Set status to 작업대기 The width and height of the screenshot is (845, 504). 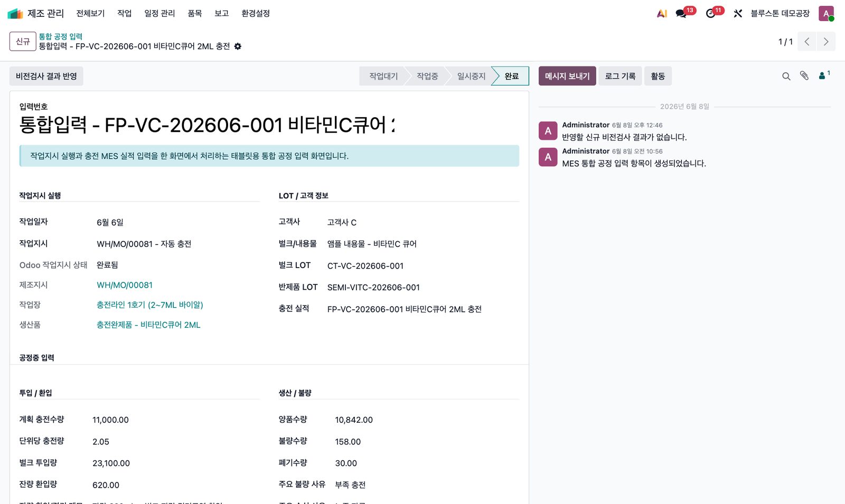coord(382,76)
